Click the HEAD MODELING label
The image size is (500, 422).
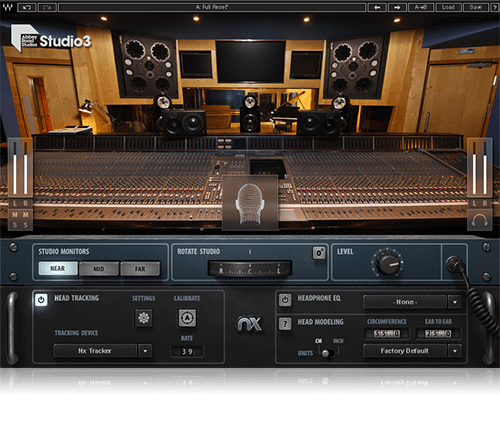320,322
